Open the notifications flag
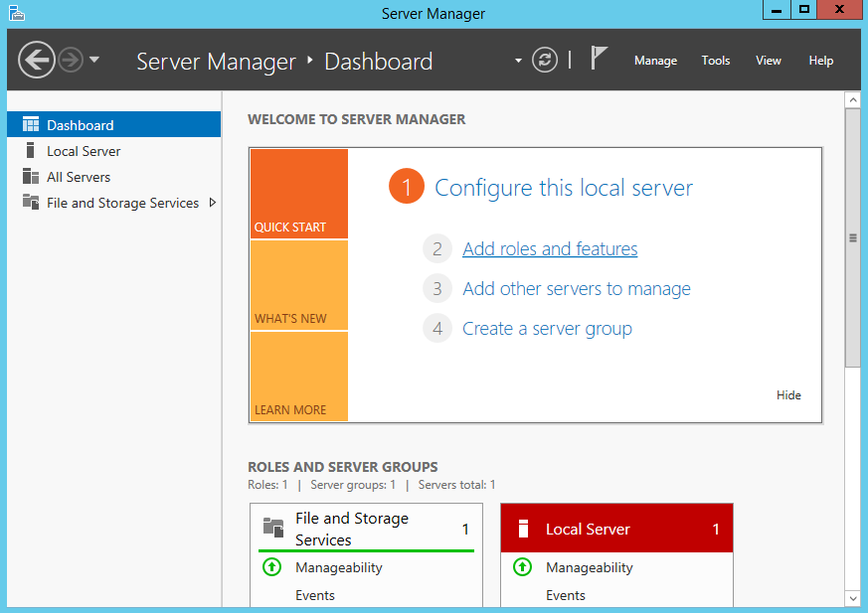 coord(599,59)
